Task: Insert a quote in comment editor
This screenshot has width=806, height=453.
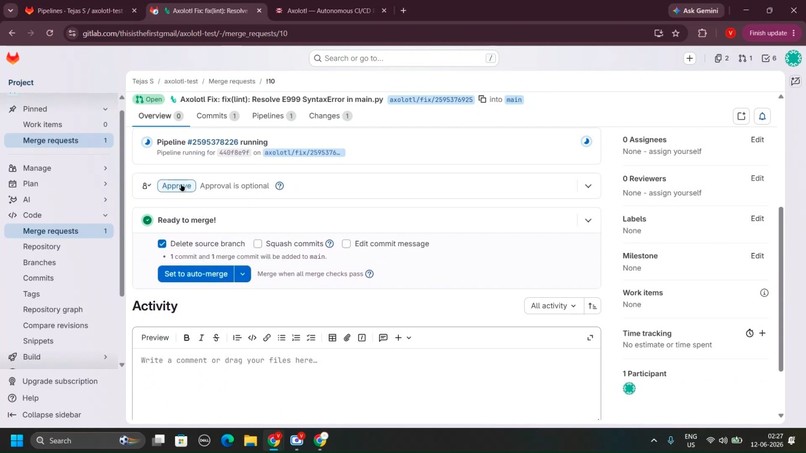Action: [237, 338]
